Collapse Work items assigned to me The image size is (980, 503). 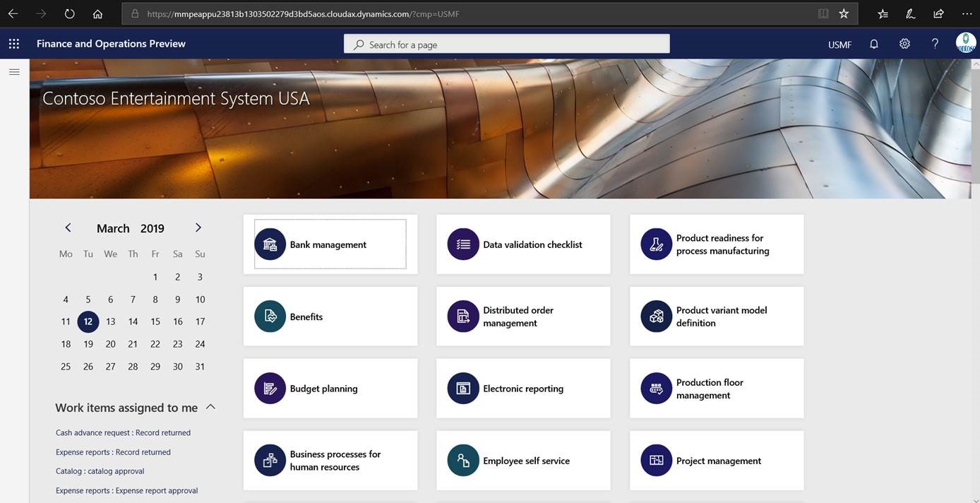click(210, 407)
